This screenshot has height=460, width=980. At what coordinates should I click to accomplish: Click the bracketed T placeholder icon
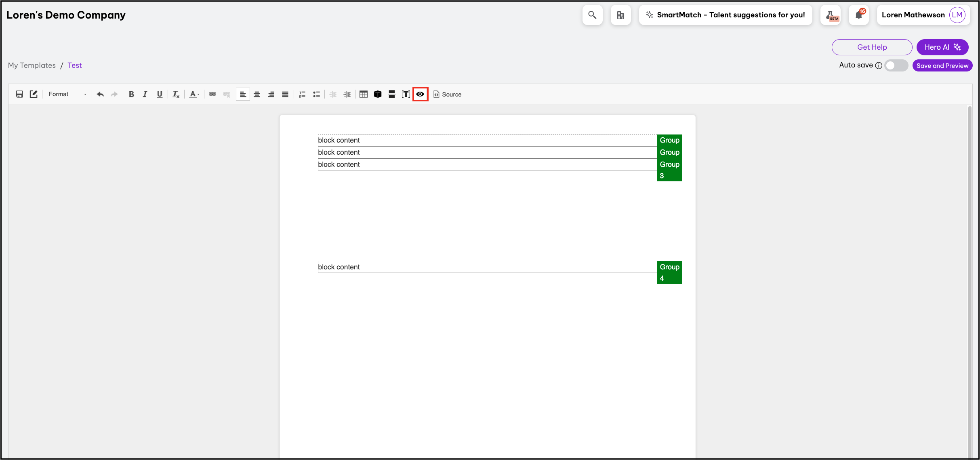pos(406,94)
